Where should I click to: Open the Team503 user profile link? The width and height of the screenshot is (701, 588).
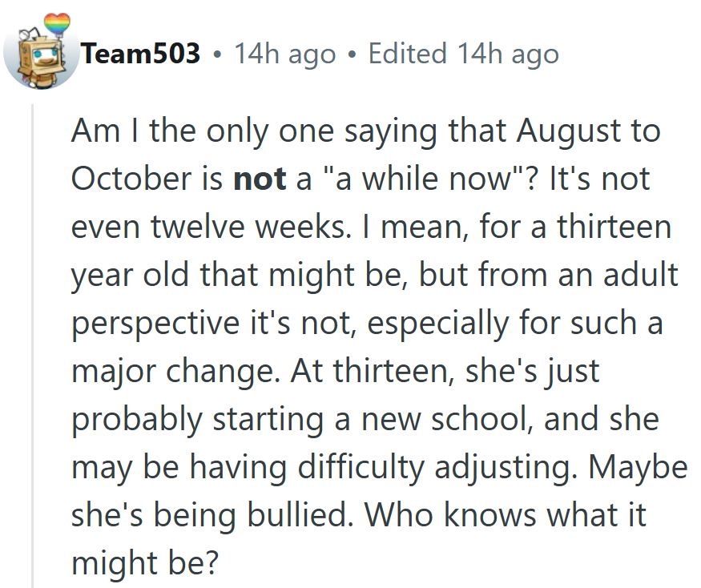140,54
